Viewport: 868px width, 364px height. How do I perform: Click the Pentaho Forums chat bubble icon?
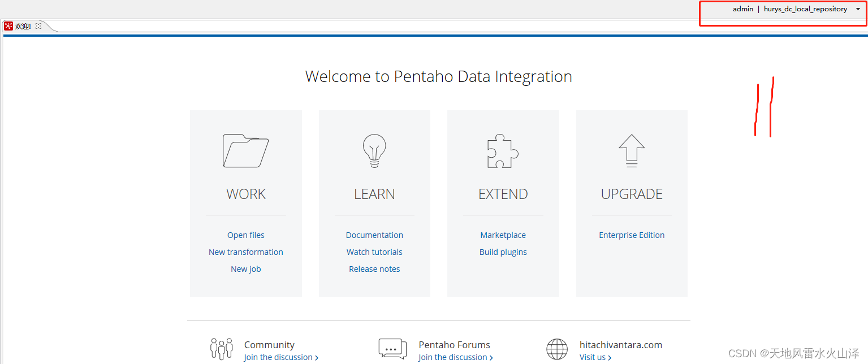click(392, 349)
